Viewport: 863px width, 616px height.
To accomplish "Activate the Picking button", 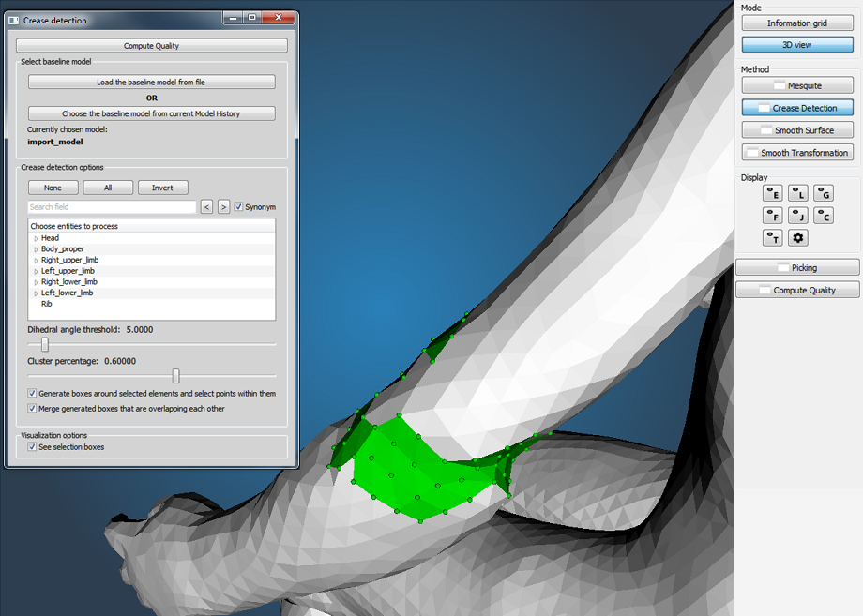I will 797,267.
